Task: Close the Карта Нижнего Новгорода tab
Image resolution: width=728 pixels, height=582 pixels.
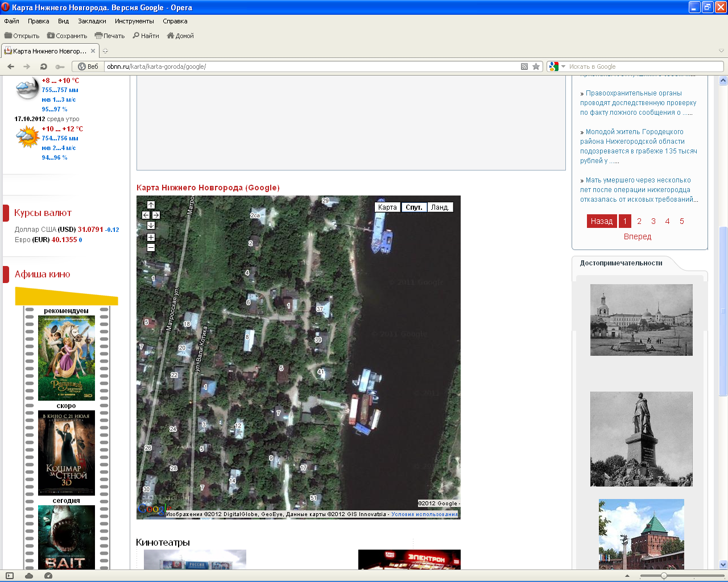Action: (x=93, y=51)
